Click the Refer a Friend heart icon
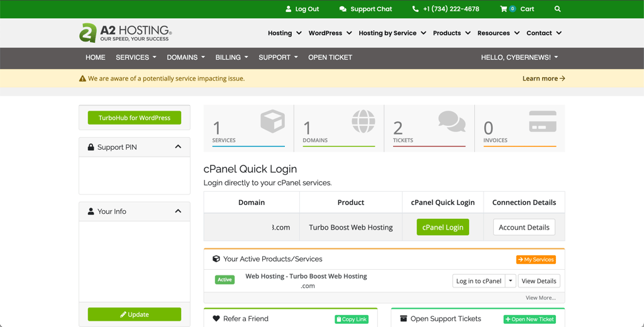Screen dimensions: 644x327 tap(216, 318)
